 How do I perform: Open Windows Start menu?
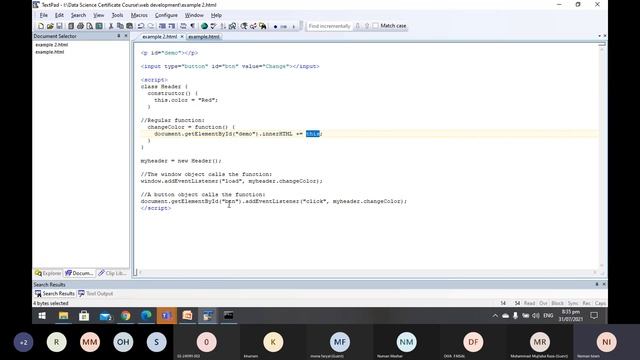[x=42, y=316]
